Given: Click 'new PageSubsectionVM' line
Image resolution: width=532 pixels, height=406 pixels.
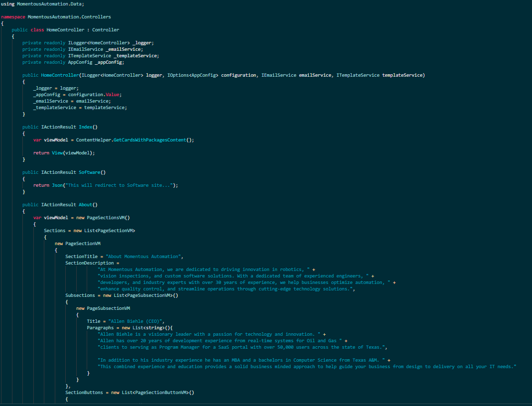Looking at the screenshot, I should pos(103,308).
